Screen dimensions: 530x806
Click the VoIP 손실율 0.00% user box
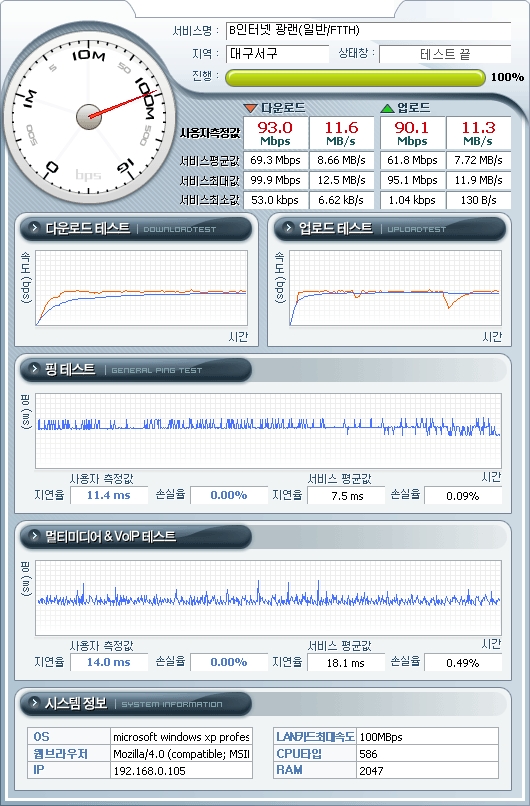click(x=229, y=662)
